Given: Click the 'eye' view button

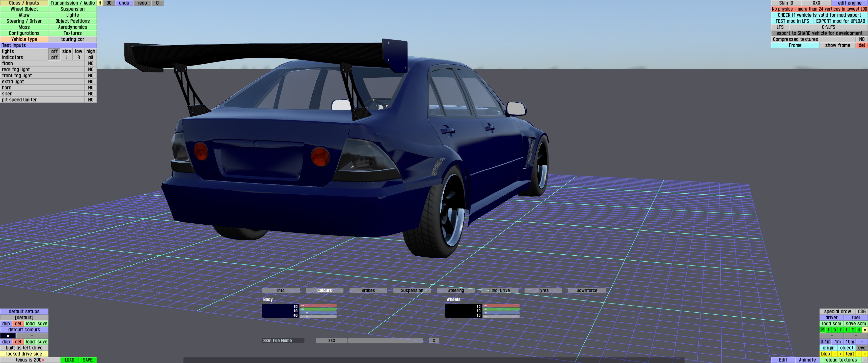Looking at the screenshot, I should tap(862, 348).
